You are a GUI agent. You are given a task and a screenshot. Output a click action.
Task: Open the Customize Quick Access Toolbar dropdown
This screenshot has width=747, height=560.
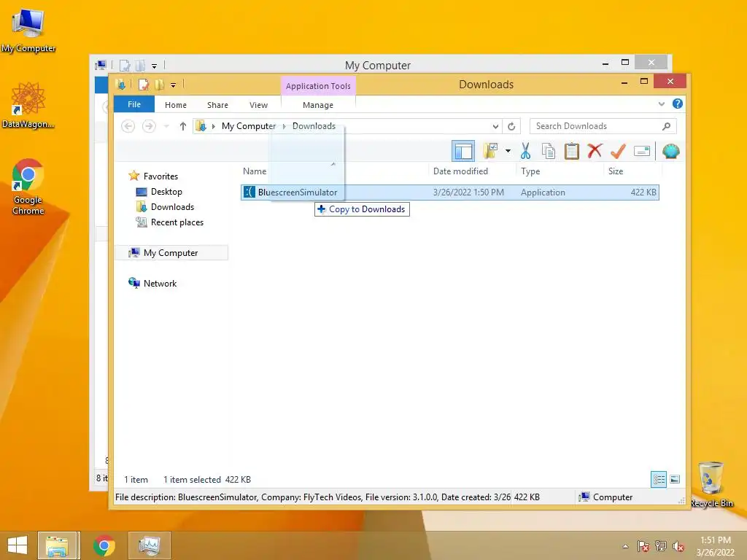point(174,85)
